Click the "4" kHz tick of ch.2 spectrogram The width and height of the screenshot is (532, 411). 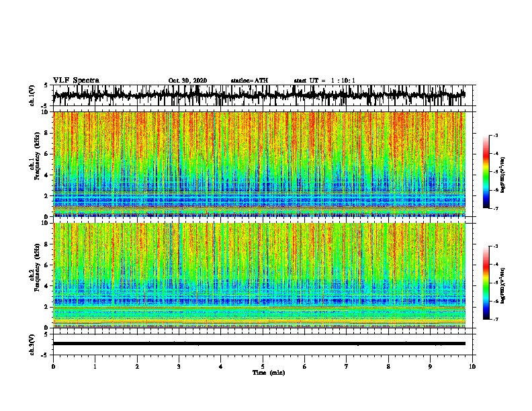tap(47, 286)
